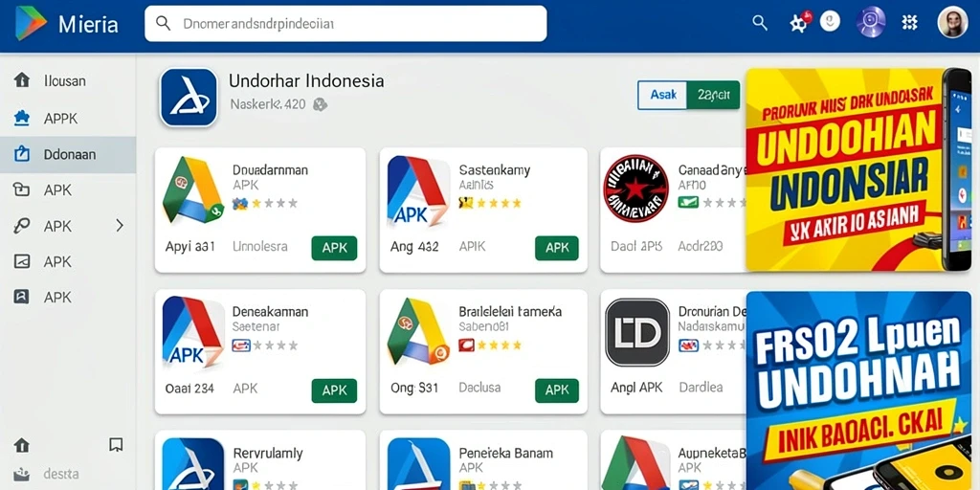
Task: Click the Undorhar Indonesia title
Action: click(x=306, y=80)
